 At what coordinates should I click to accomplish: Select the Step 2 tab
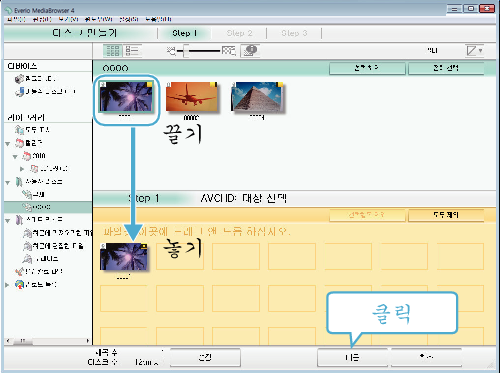coord(239,33)
